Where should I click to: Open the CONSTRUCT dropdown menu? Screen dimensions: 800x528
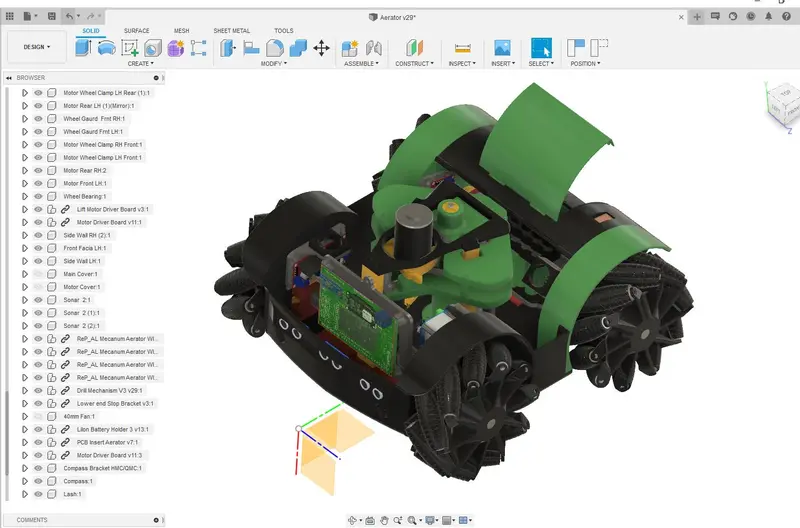tap(414, 64)
